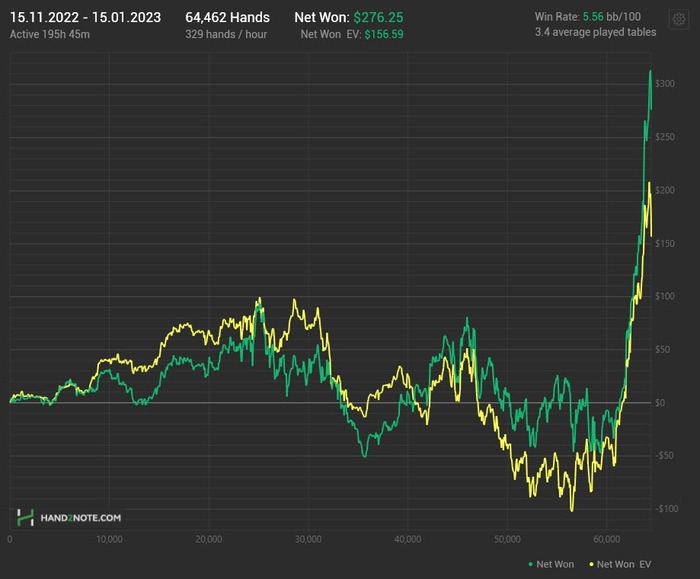Screen dimensions: 700x579
Task: Click the green Net Won legend dot
Action: click(x=530, y=564)
